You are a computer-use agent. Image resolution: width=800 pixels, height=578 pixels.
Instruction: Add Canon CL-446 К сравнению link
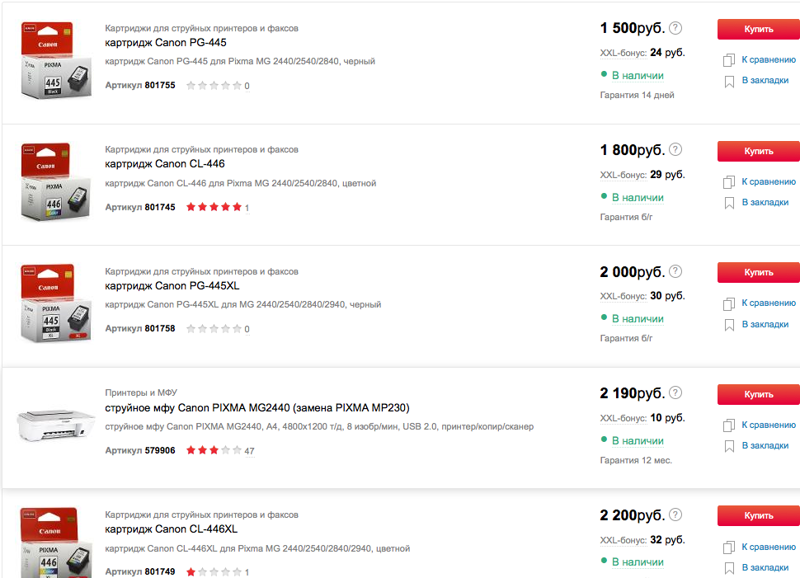768,182
